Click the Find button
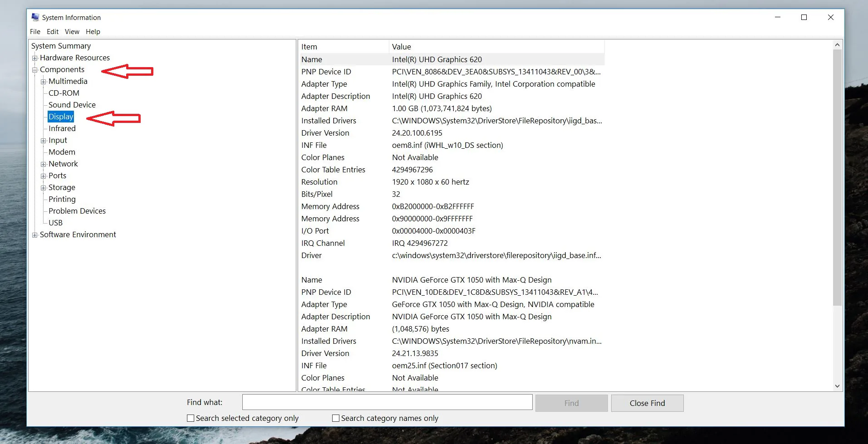The width and height of the screenshot is (868, 444). tap(571, 403)
